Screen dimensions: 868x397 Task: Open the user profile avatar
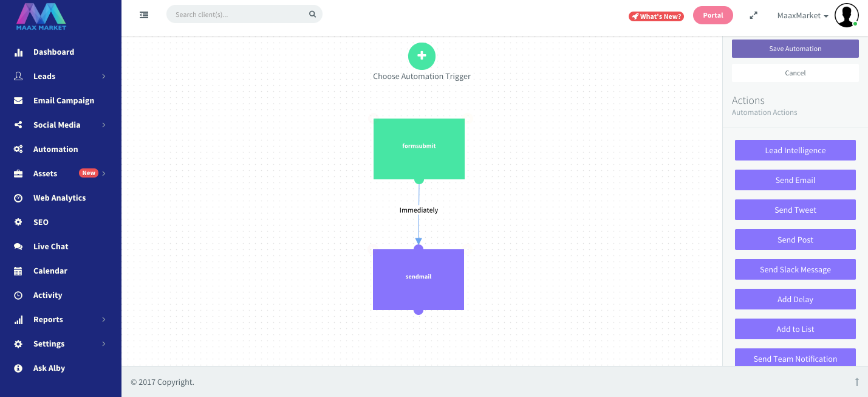(x=846, y=15)
